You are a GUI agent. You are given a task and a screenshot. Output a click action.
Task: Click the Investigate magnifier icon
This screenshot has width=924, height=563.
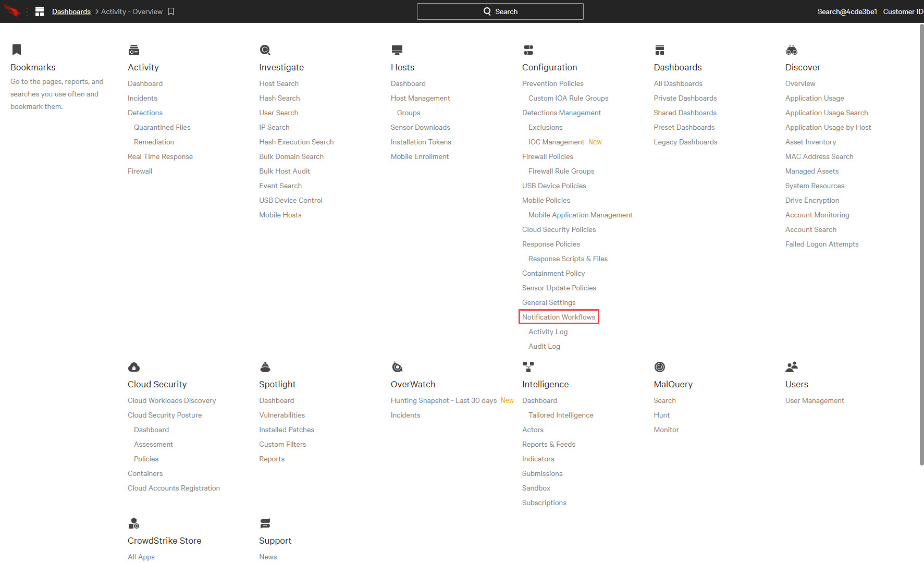click(x=265, y=50)
